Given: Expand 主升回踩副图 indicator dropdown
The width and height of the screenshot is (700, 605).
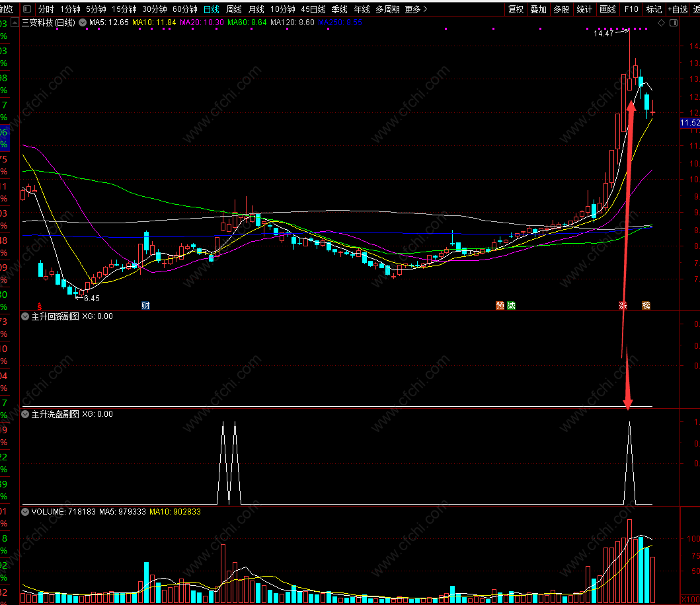Looking at the screenshot, I should click(x=25, y=316).
